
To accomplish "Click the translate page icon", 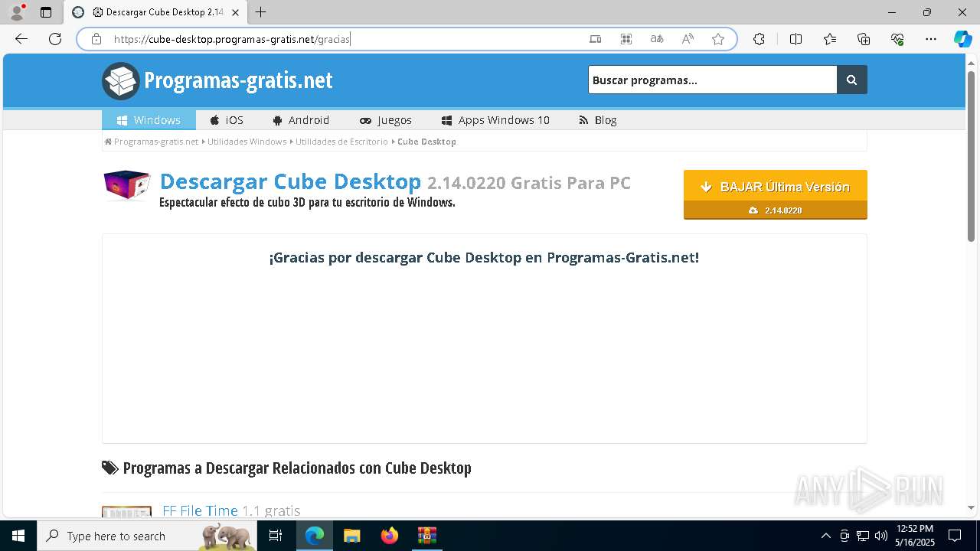I will pos(657,39).
